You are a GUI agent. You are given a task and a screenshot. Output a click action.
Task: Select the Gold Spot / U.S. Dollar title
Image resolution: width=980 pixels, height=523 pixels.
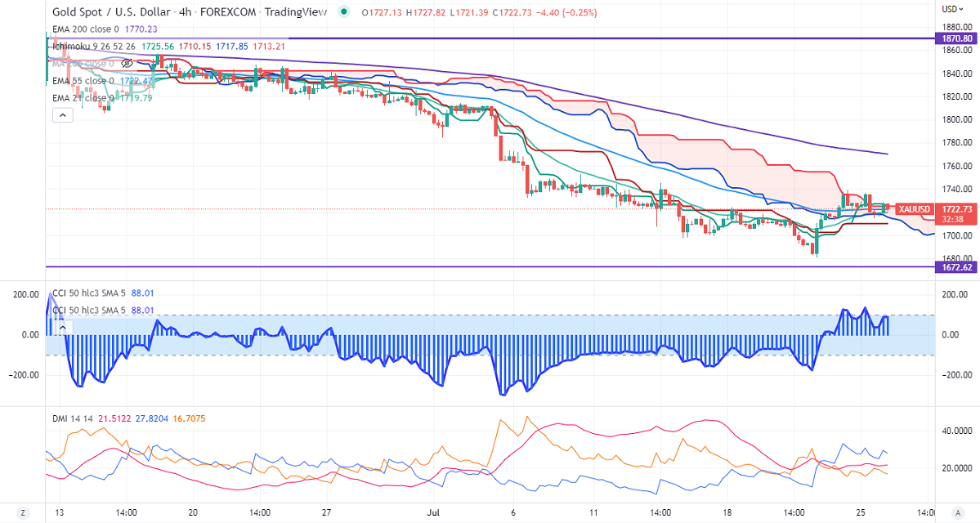coord(110,12)
